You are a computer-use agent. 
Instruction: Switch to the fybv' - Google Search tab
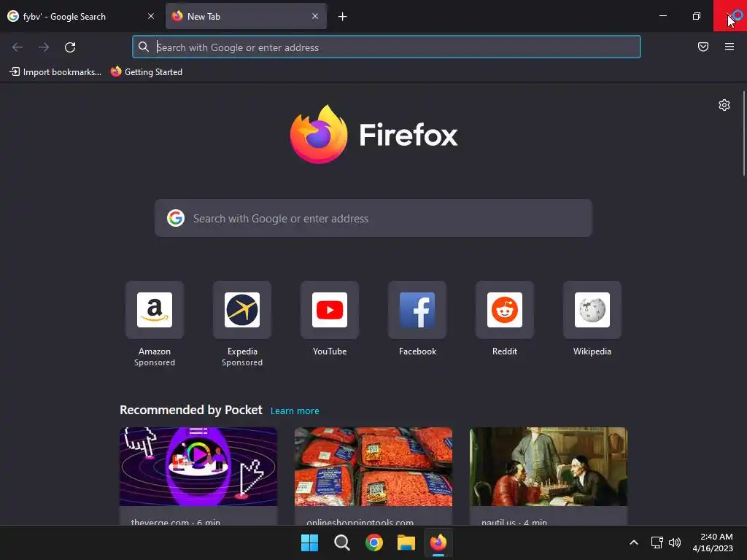pyautogui.click(x=81, y=16)
